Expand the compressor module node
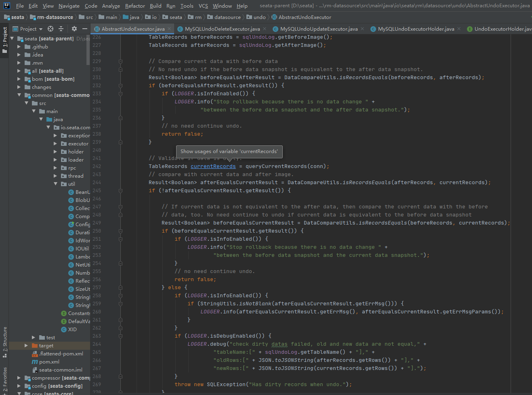Viewport: 532px width, 395px height. click(x=19, y=378)
